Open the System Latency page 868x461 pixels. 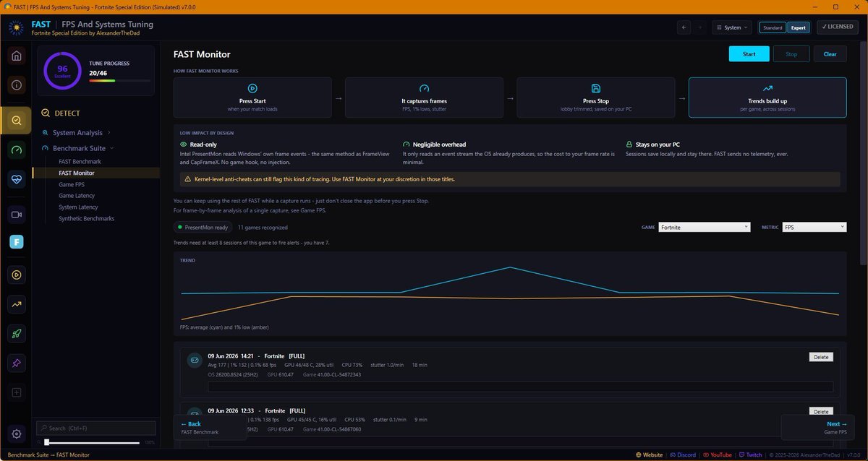click(x=78, y=207)
